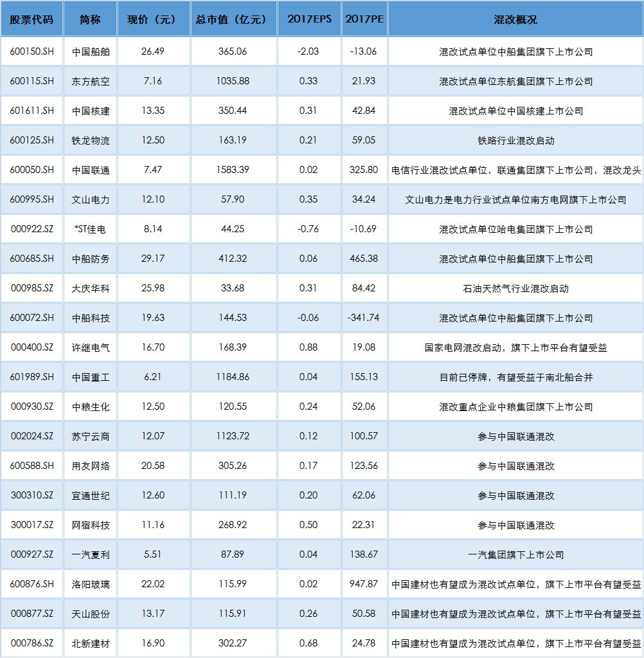Screen dimensions: 644x658
Task: Select the 现价（元）column header
Action: coord(153,19)
